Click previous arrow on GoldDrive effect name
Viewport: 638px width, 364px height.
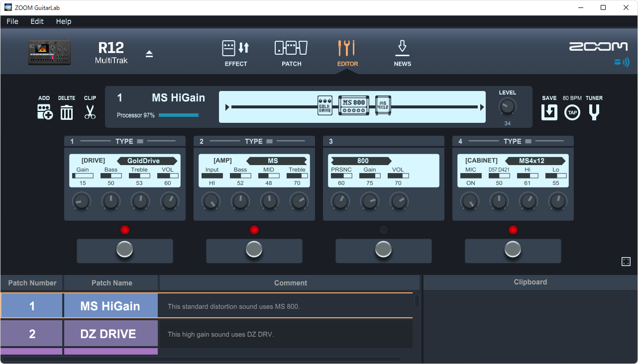[120, 161]
